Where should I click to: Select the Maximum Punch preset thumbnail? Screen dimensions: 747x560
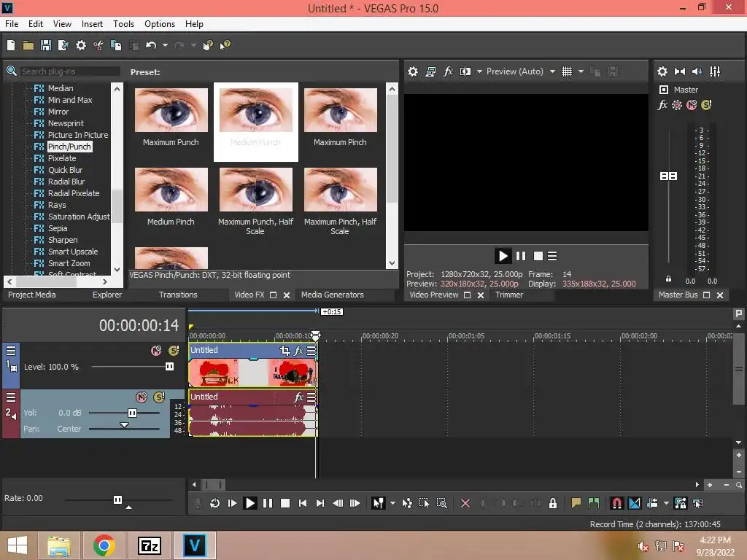(171, 110)
